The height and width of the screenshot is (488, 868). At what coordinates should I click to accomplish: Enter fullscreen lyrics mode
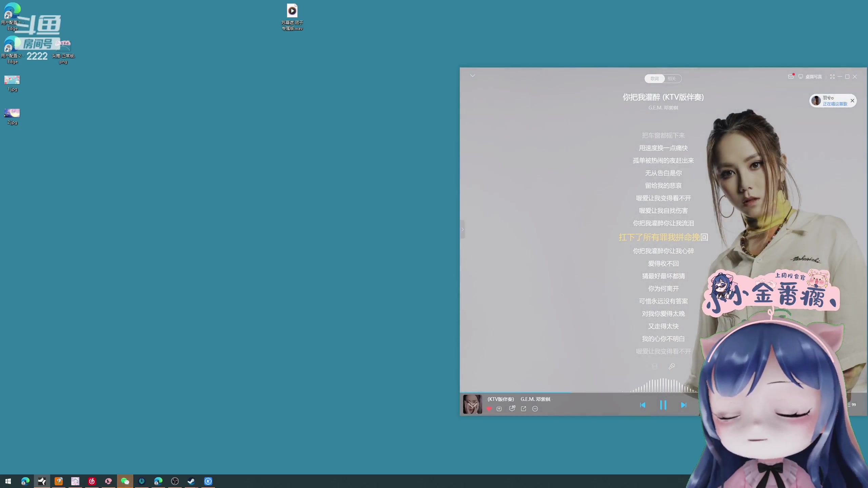(x=832, y=77)
